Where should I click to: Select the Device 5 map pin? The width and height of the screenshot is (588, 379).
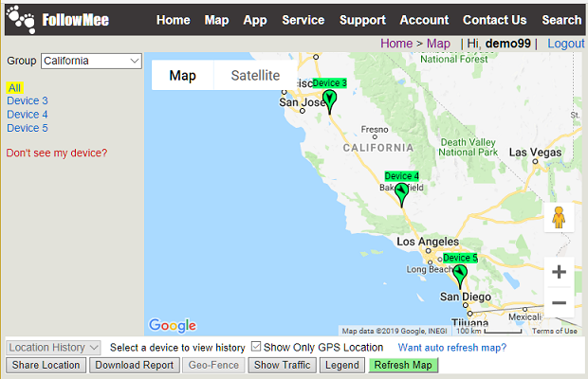460,277
